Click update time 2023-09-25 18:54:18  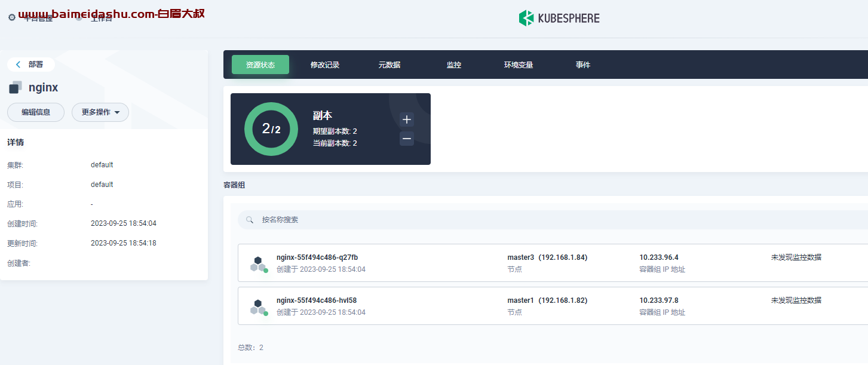(124, 243)
